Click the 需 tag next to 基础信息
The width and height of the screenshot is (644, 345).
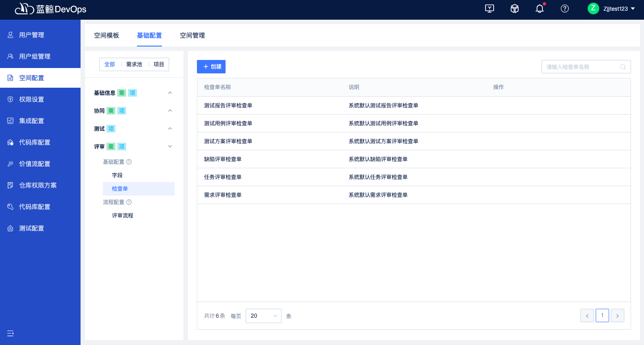pyautogui.click(x=122, y=93)
